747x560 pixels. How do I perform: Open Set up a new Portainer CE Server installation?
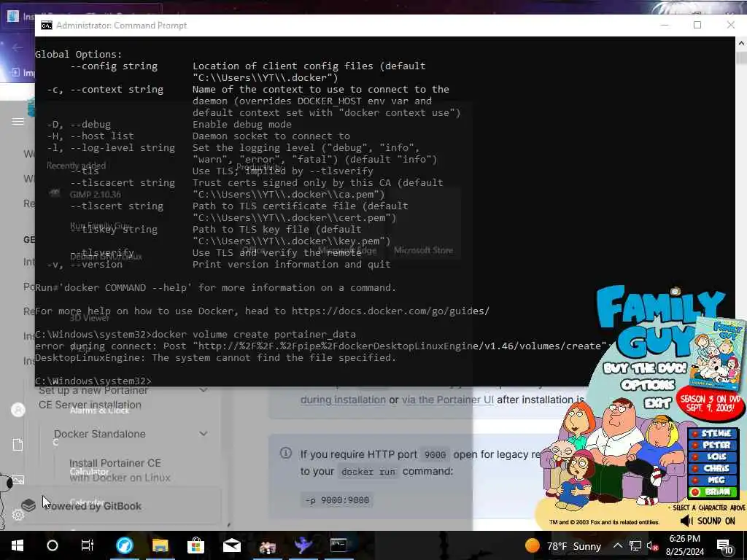tap(93, 397)
